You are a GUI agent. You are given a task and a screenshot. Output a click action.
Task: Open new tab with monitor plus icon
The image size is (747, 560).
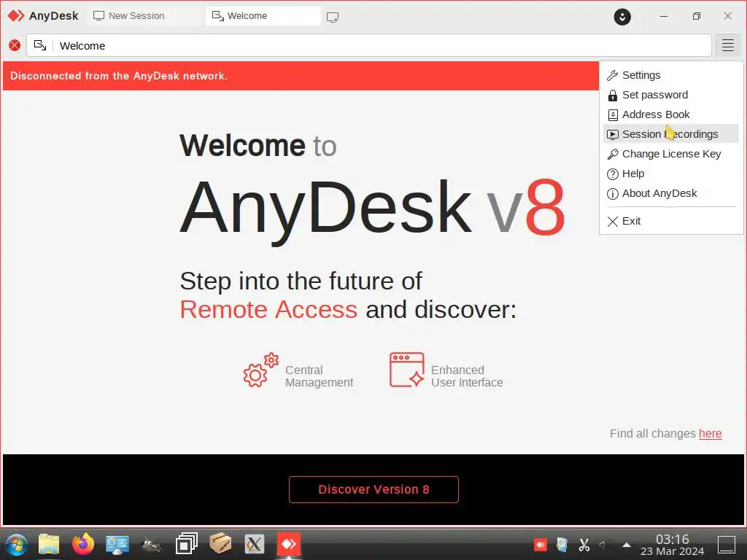[333, 17]
